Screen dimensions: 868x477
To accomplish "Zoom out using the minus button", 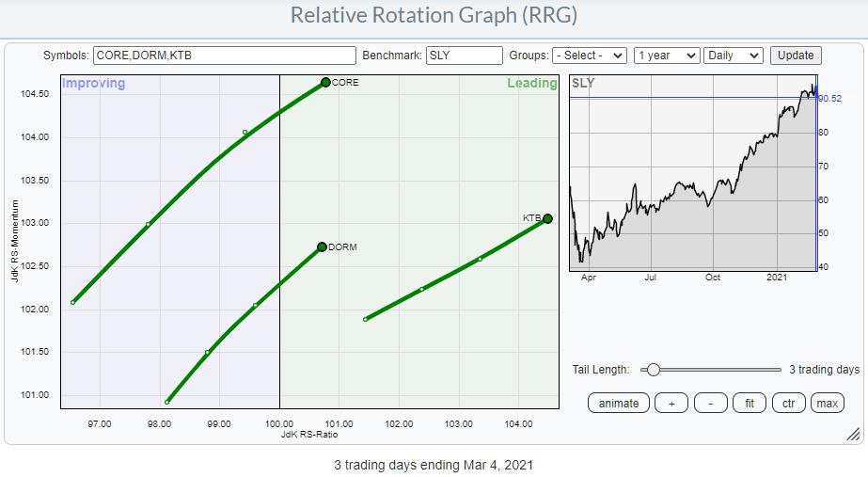I will point(710,404).
